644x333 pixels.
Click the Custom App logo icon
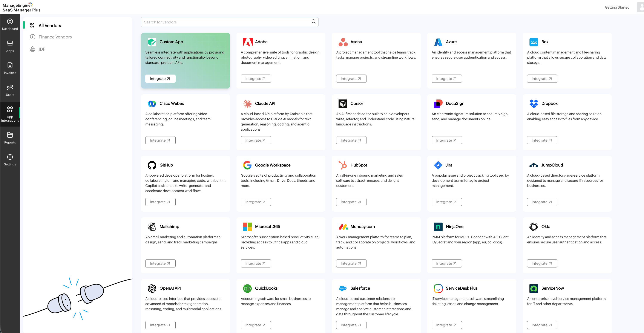pos(152,42)
